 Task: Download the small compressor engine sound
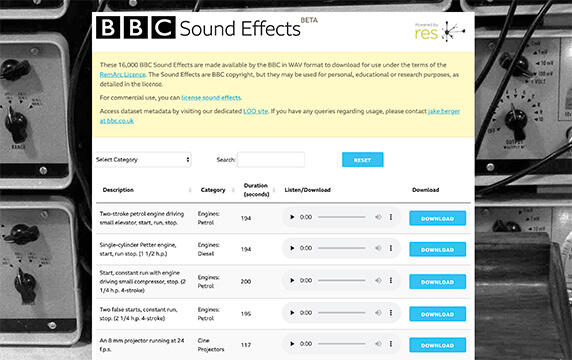point(437,282)
